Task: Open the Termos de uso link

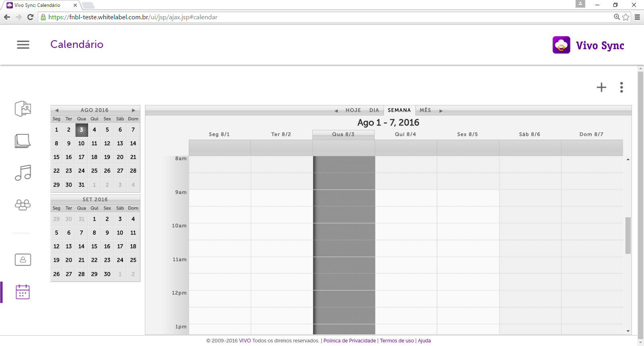Action: point(397,341)
